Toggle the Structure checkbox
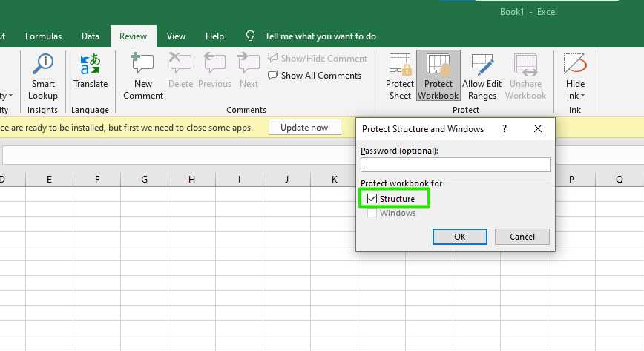 (372, 199)
